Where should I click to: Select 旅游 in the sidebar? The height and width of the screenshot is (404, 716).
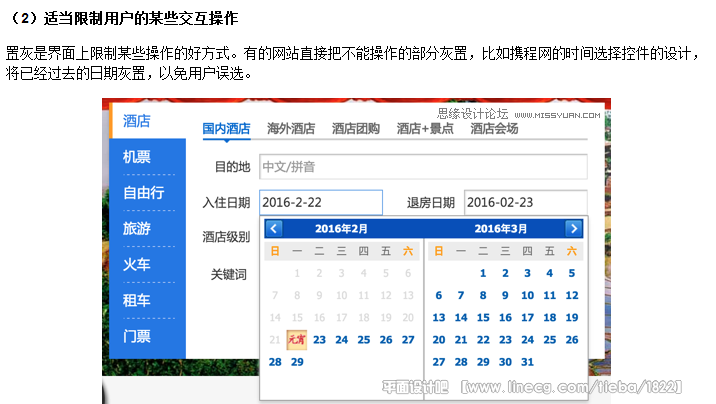[137, 228]
